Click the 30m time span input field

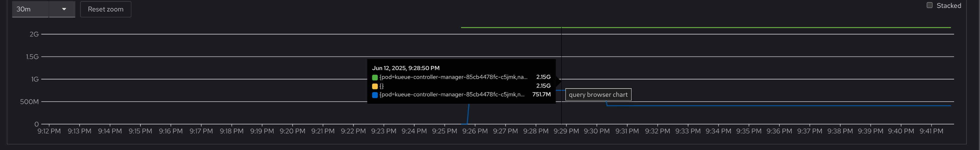30,9
